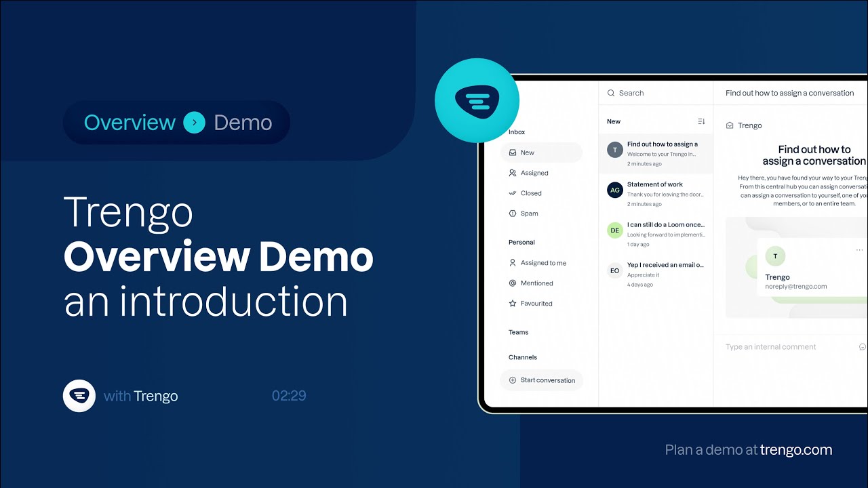This screenshot has height=488, width=868.
Task: Open the three-dot menu on sender card
Action: pos(861,249)
